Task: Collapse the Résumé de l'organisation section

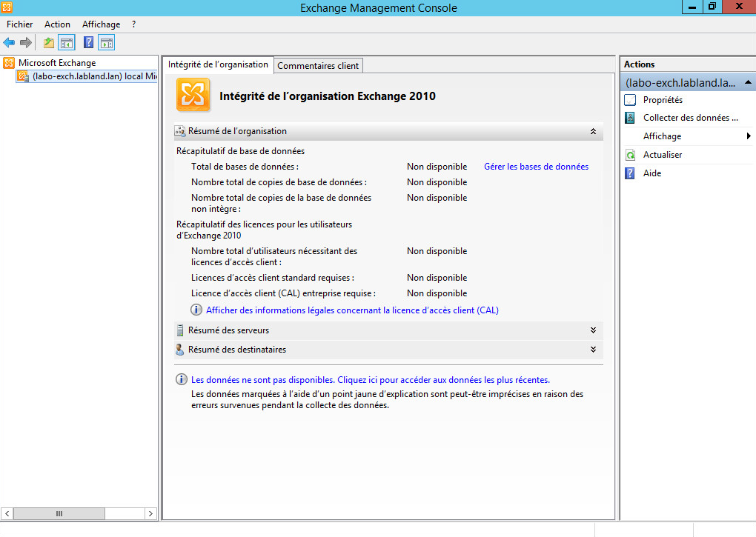Action: [592, 131]
